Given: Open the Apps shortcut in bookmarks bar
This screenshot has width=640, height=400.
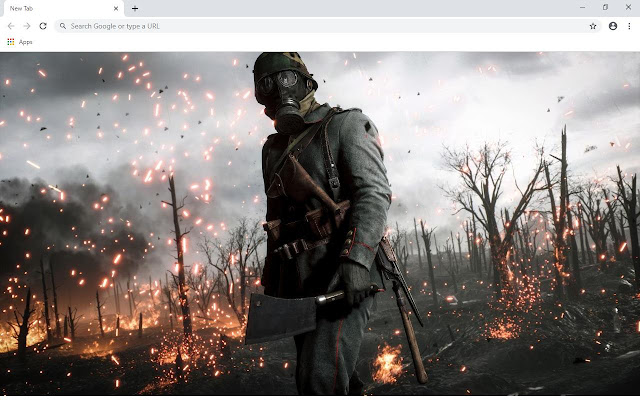Looking at the screenshot, I should click(x=20, y=42).
